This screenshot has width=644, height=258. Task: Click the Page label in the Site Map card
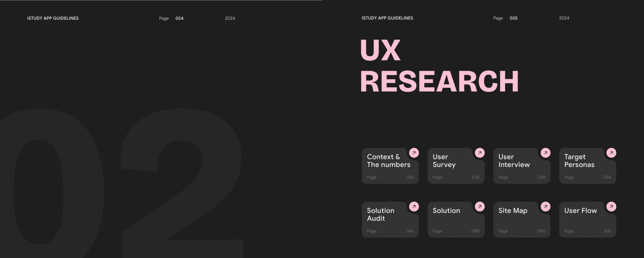coord(503,231)
